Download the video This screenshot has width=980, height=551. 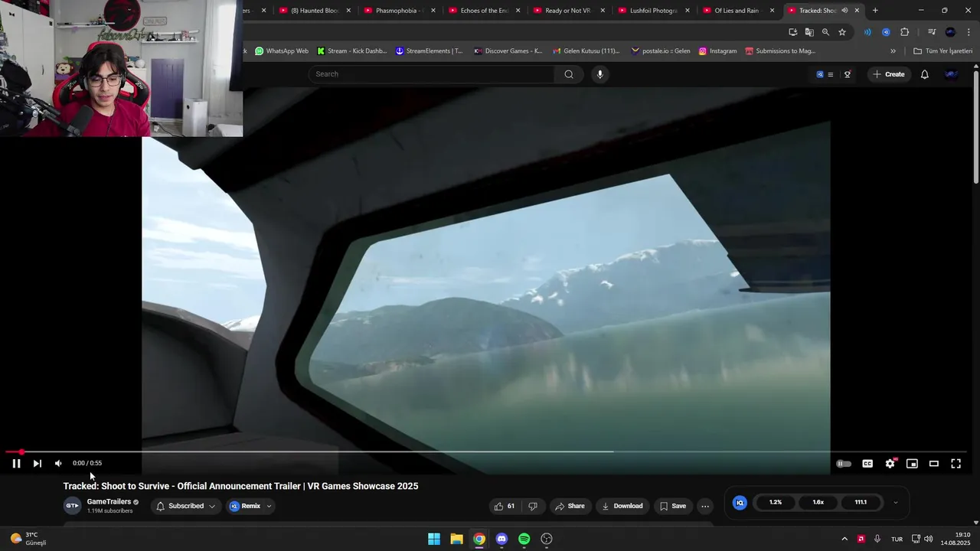point(622,506)
